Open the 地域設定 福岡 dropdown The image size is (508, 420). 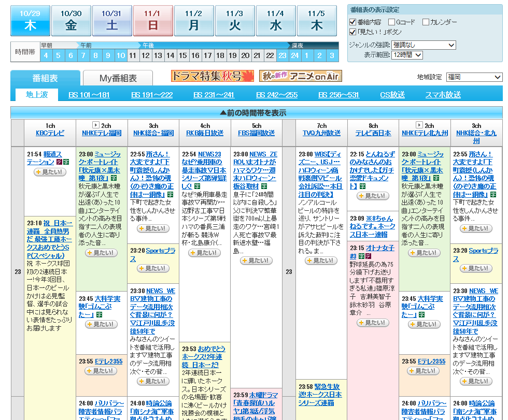point(474,77)
